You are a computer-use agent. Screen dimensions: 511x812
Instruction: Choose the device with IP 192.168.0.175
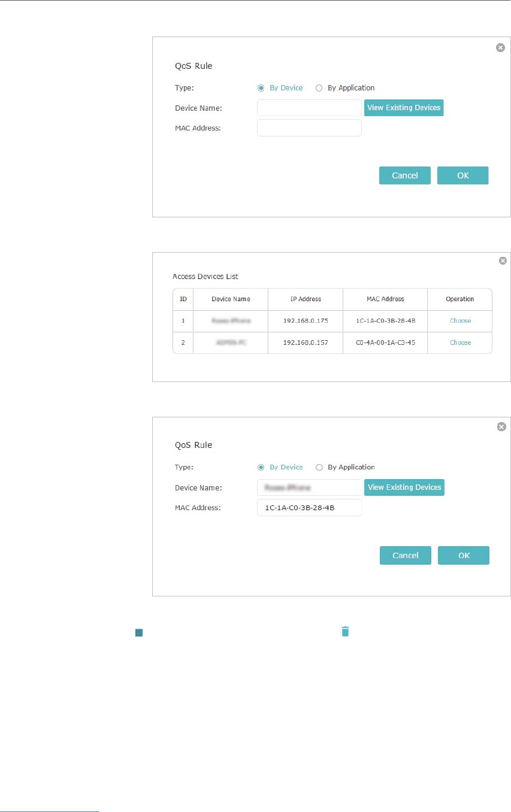click(460, 321)
